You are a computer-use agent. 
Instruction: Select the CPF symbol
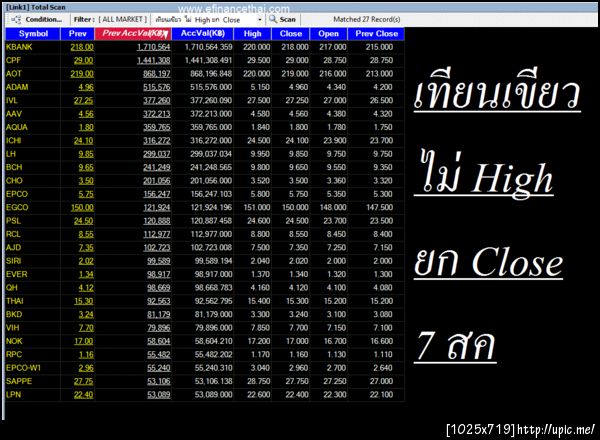point(13,60)
